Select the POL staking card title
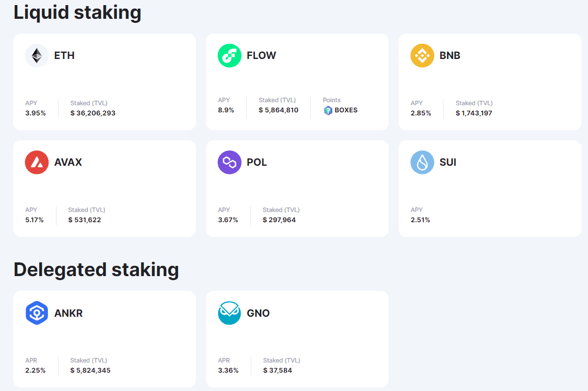The image size is (588, 391). click(256, 162)
